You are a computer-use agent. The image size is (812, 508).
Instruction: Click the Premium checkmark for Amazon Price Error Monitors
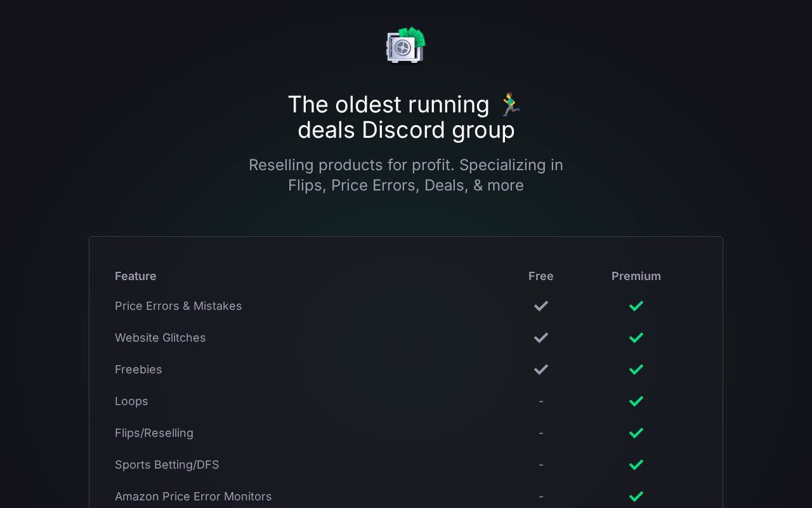[636, 497]
